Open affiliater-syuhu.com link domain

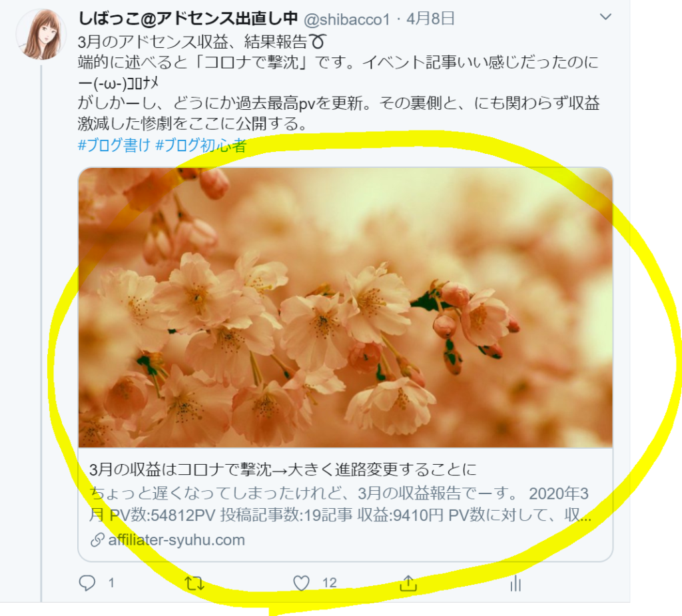(176, 540)
